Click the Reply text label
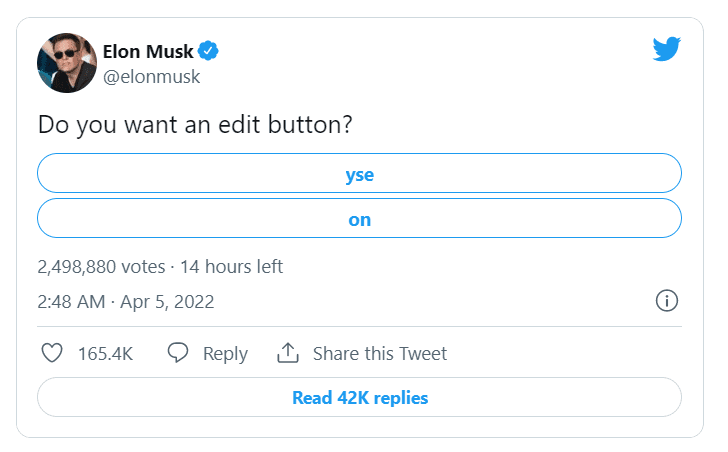 225,353
